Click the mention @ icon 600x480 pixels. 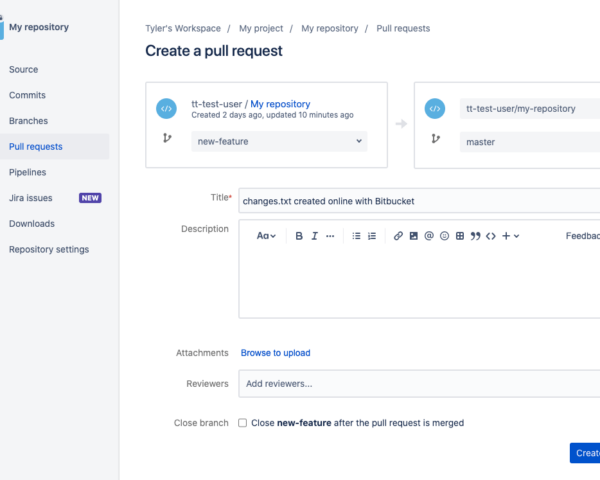coord(429,236)
